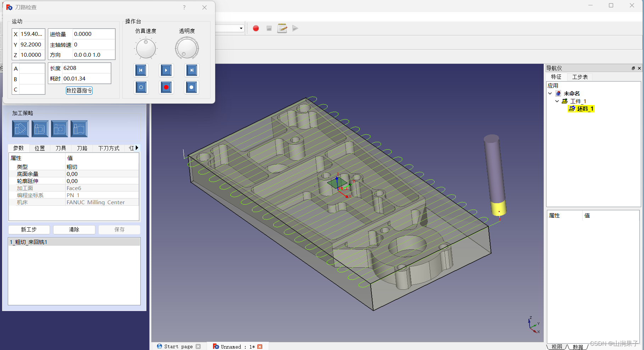Maximize the main application window
644x350 pixels.
coord(611,5)
